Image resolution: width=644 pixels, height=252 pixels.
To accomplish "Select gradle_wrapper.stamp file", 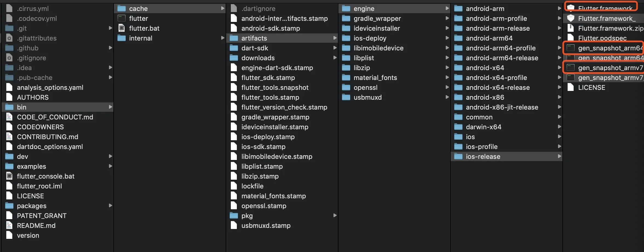I will tap(282, 117).
